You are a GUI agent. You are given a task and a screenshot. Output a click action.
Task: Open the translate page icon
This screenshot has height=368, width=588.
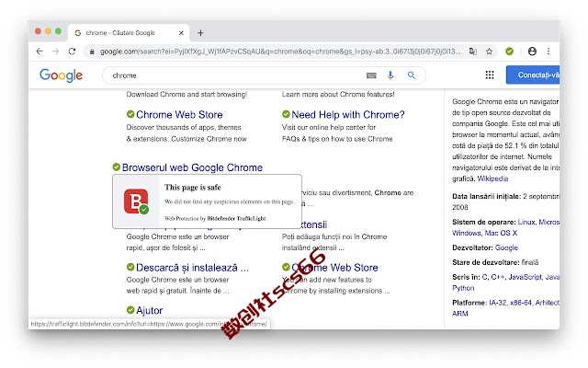click(x=473, y=52)
